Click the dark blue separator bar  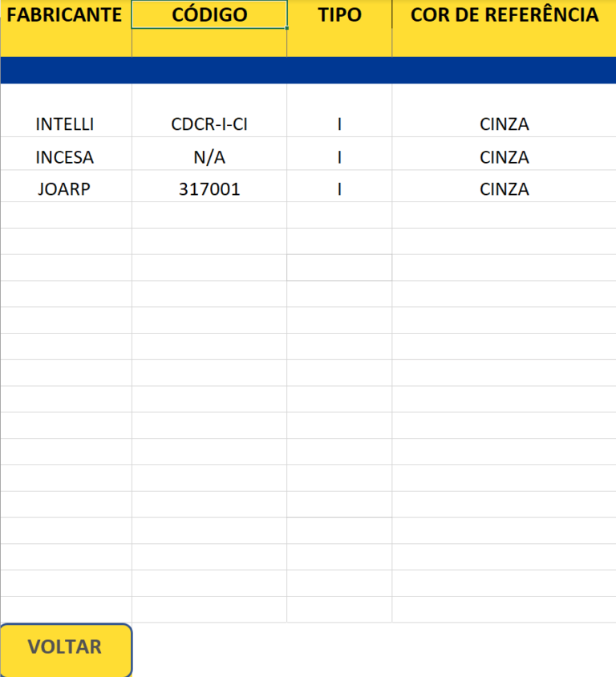coord(308,71)
